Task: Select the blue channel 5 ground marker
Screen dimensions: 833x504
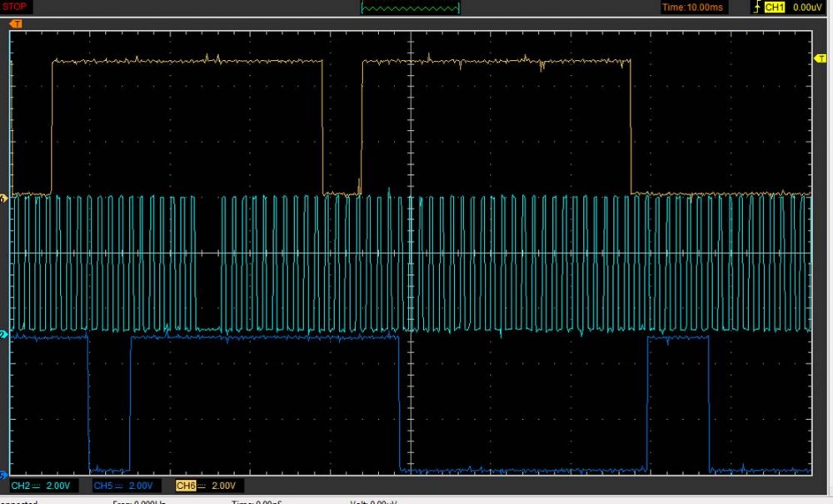Action: tap(4, 474)
